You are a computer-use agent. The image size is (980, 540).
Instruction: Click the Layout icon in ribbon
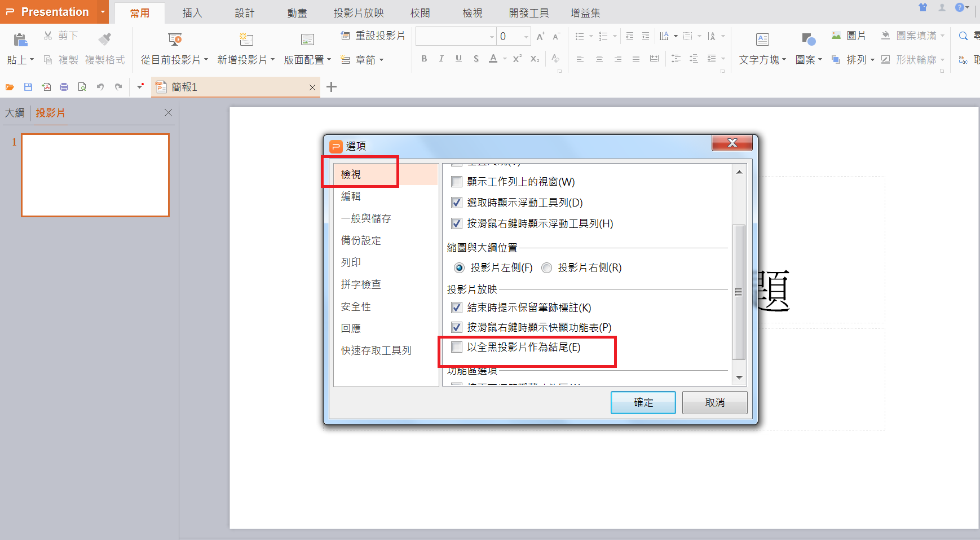(x=307, y=39)
